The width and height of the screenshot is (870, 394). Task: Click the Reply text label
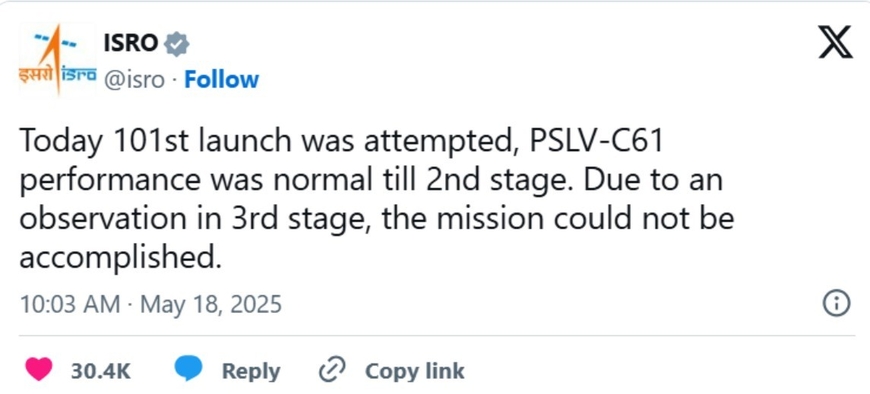coord(251,371)
